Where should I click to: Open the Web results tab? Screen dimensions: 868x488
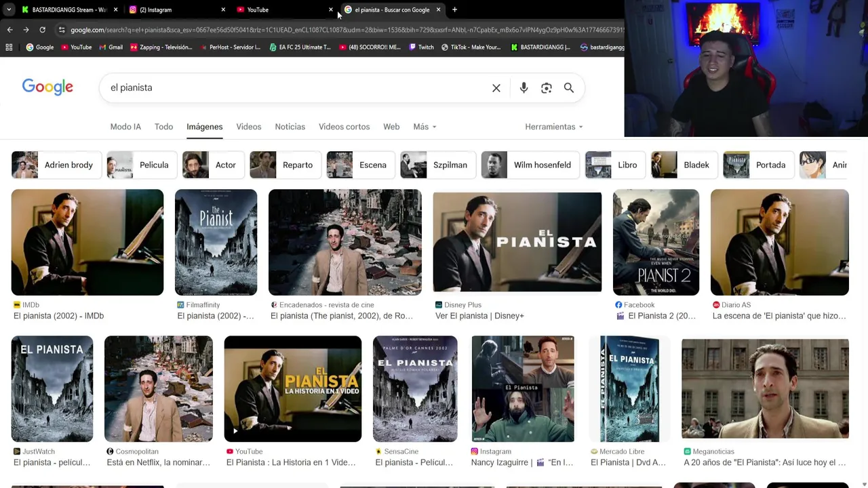click(x=391, y=127)
